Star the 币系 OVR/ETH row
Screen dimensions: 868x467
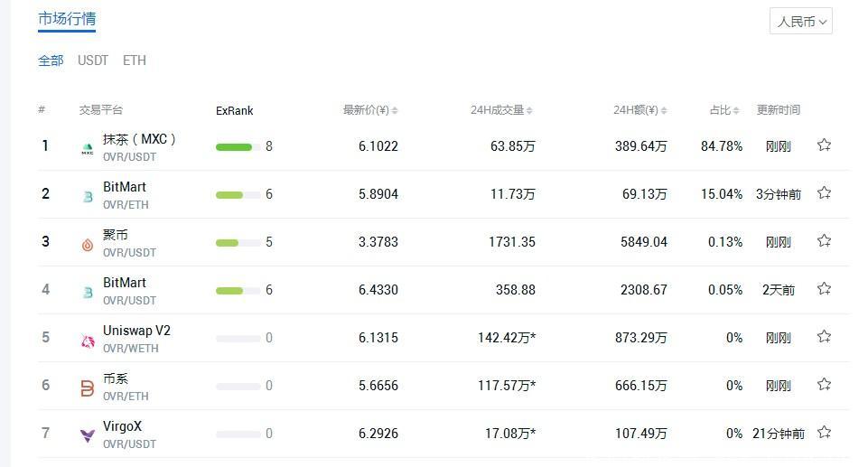pos(824,384)
